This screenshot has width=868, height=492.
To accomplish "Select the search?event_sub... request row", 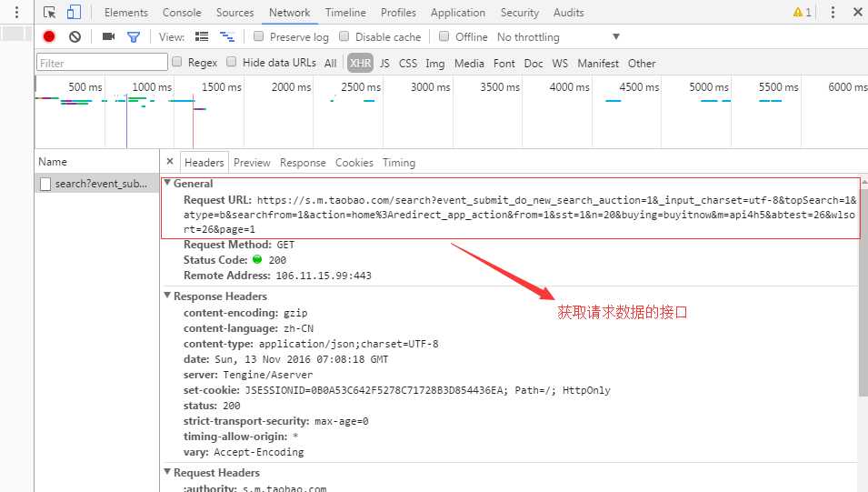I will (x=97, y=184).
